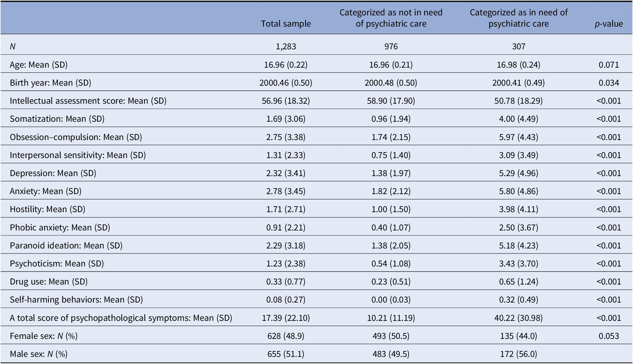This screenshot has height=364, width=633.
Task: Select the 0.053 p-value for female sex
Action: pyautogui.click(x=609, y=336)
